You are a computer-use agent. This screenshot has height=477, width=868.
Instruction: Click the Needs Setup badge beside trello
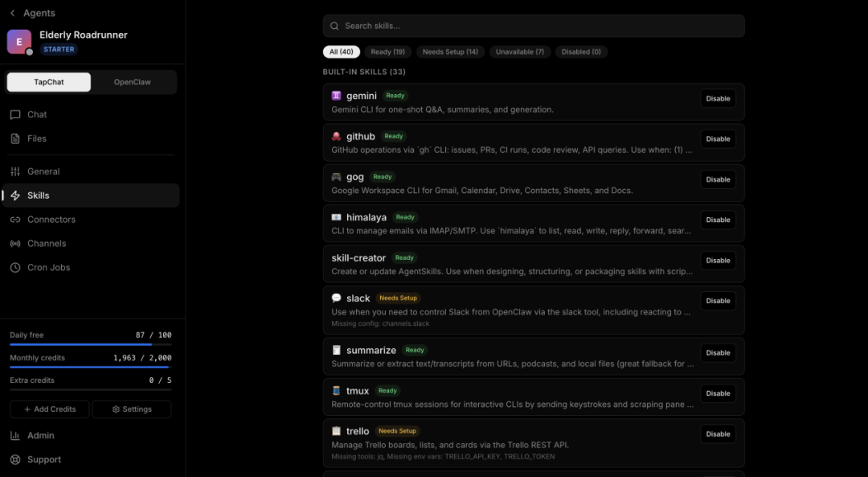[x=398, y=431]
